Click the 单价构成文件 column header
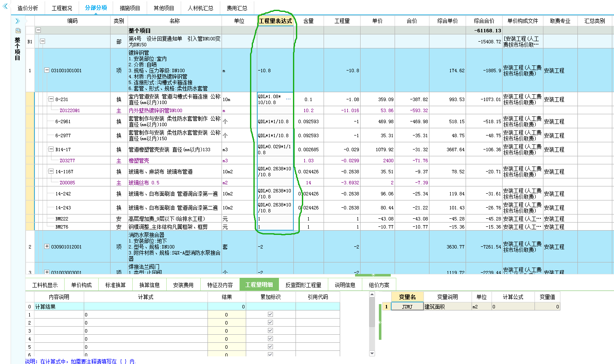This screenshot has width=614, height=364. tap(523, 21)
